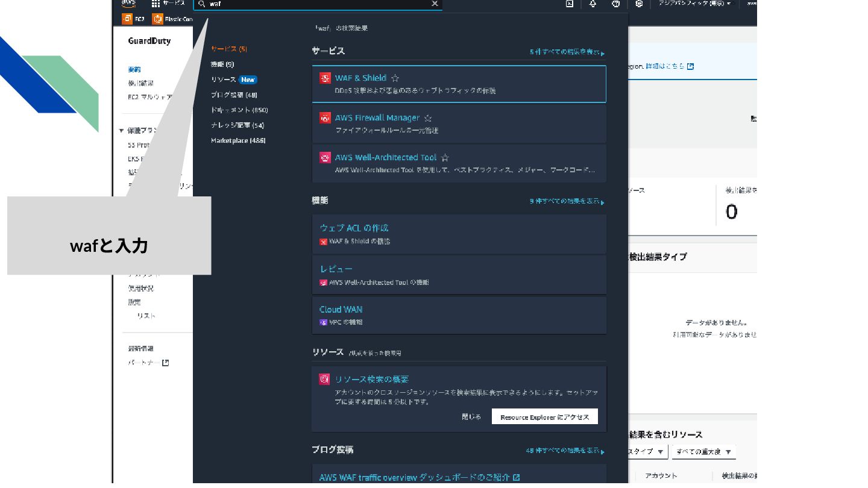Click the search magnifier icon
Screen dimensions: 868x488
pyautogui.click(x=201, y=4)
